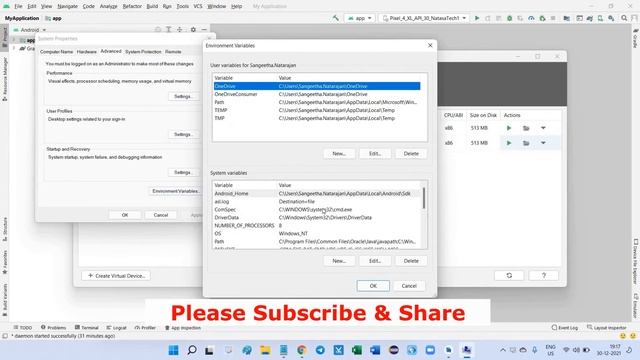Open Windows taskbar search
The width and height of the screenshot is (640, 360).
[191, 350]
